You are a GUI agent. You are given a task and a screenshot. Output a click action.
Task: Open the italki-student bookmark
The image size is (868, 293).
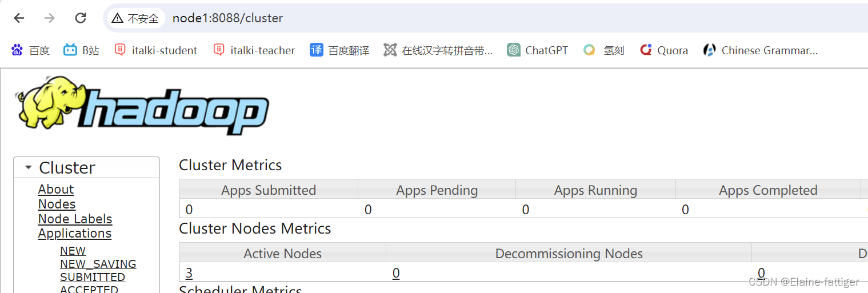coord(156,50)
